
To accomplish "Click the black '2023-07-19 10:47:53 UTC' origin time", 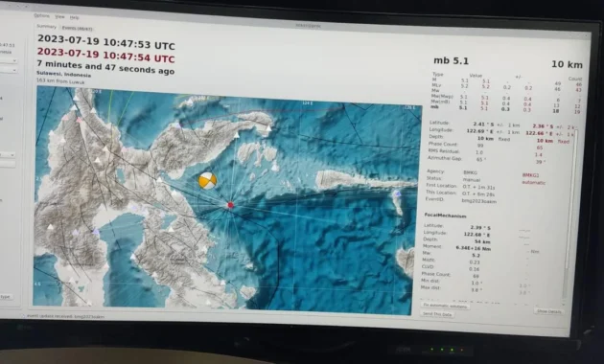I will (x=106, y=42).
